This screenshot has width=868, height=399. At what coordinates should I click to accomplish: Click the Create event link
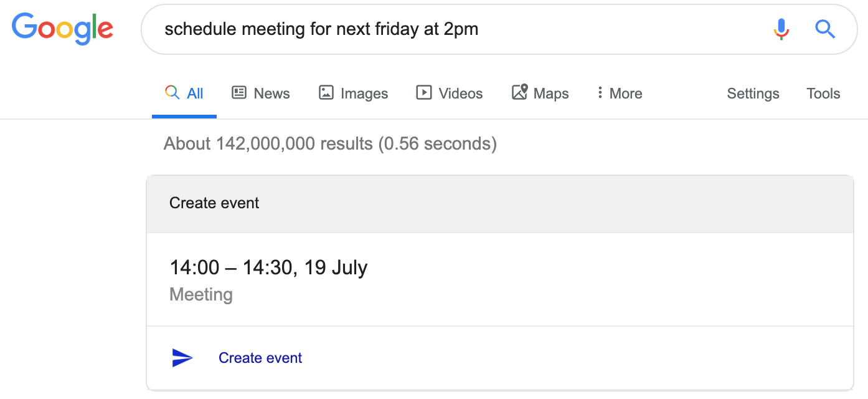click(x=260, y=358)
